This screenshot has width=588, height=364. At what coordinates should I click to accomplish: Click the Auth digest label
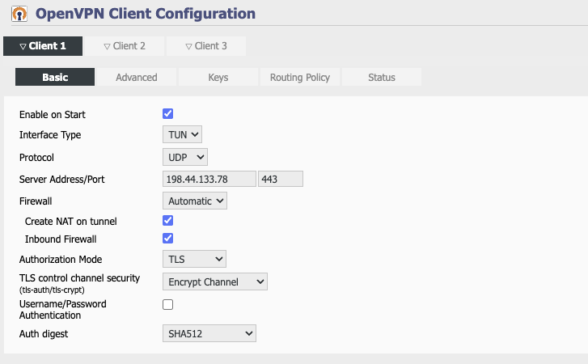tap(44, 333)
